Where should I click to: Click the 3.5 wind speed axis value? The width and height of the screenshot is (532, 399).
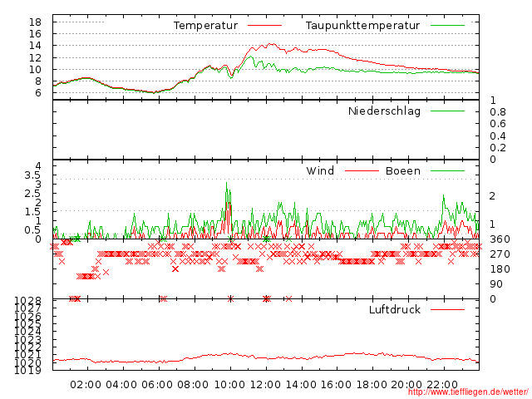[32, 175]
